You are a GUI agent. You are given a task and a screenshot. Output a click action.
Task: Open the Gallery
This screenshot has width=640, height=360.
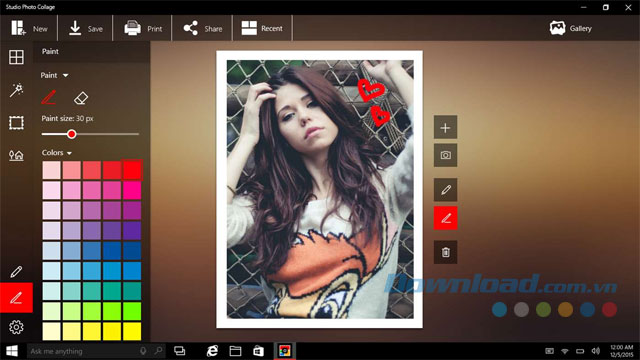coord(571,28)
